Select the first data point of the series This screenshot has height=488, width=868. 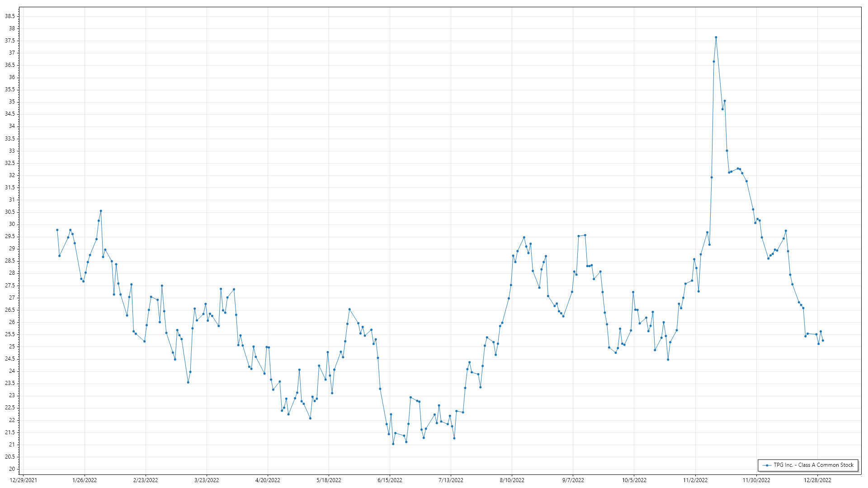57,230
